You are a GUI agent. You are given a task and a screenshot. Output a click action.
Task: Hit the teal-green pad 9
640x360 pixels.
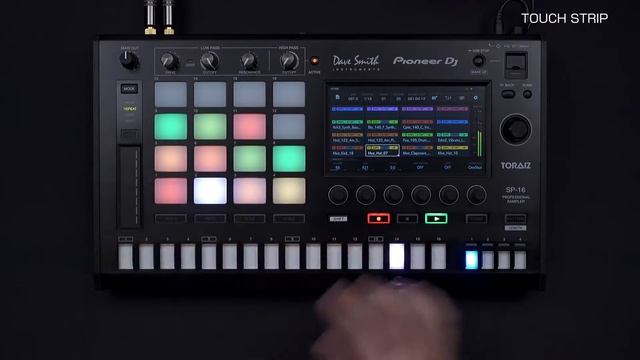(171, 127)
